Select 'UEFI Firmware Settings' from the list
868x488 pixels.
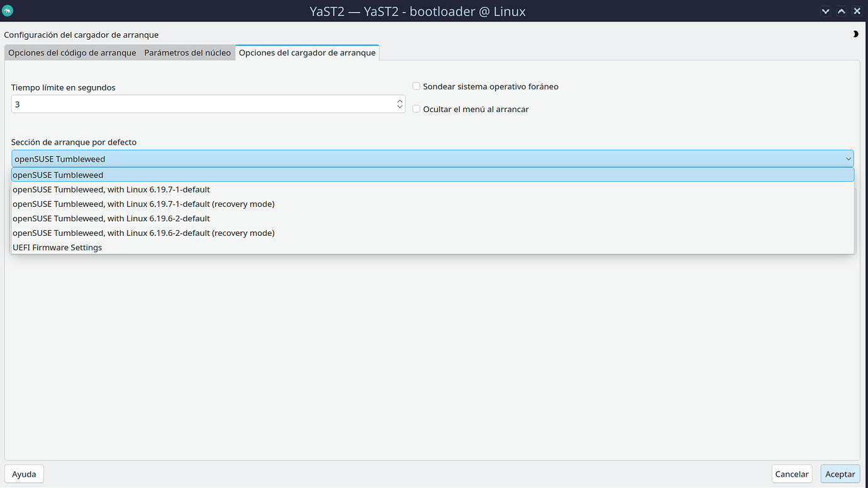click(x=57, y=247)
